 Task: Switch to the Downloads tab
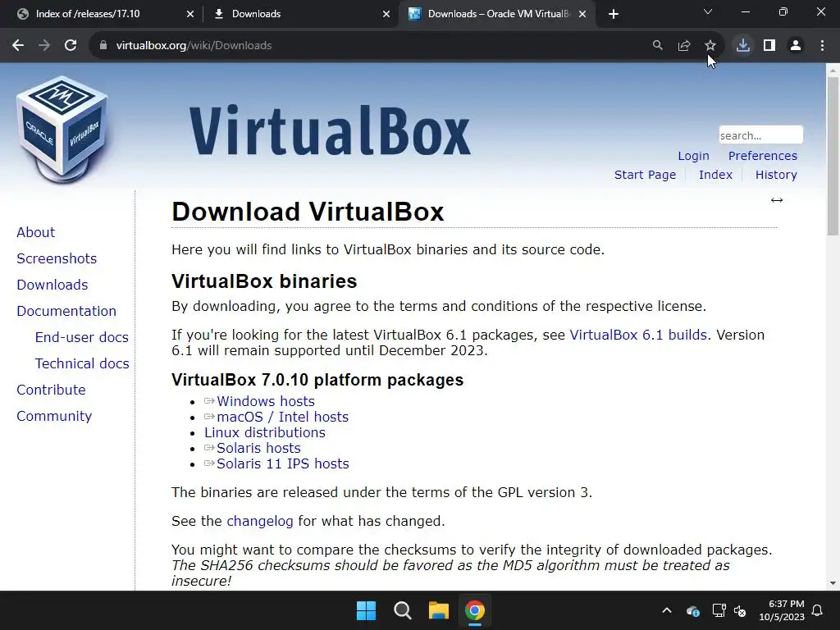tap(300, 14)
